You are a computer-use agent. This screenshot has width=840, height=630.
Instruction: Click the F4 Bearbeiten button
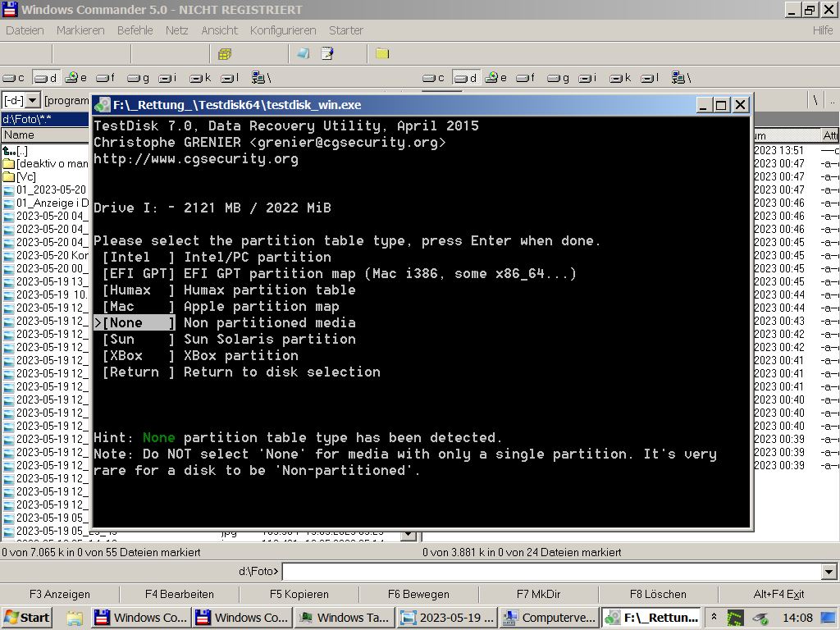(180, 594)
